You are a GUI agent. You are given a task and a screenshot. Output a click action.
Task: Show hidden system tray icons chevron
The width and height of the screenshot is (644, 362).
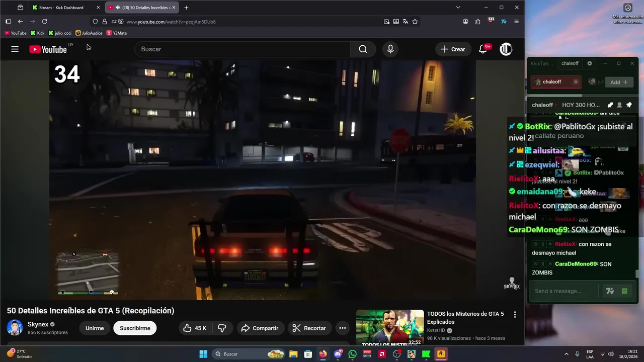tap(566, 354)
